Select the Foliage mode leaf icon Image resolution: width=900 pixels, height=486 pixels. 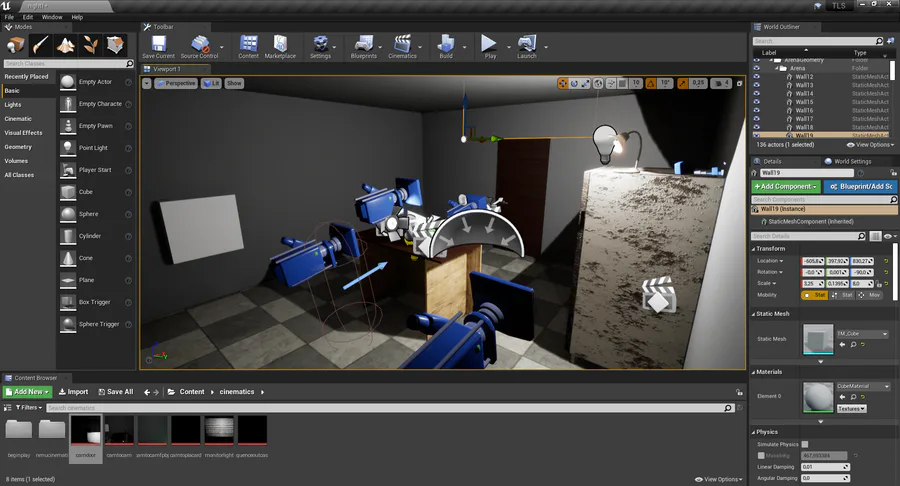pyautogui.click(x=90, y=45)
